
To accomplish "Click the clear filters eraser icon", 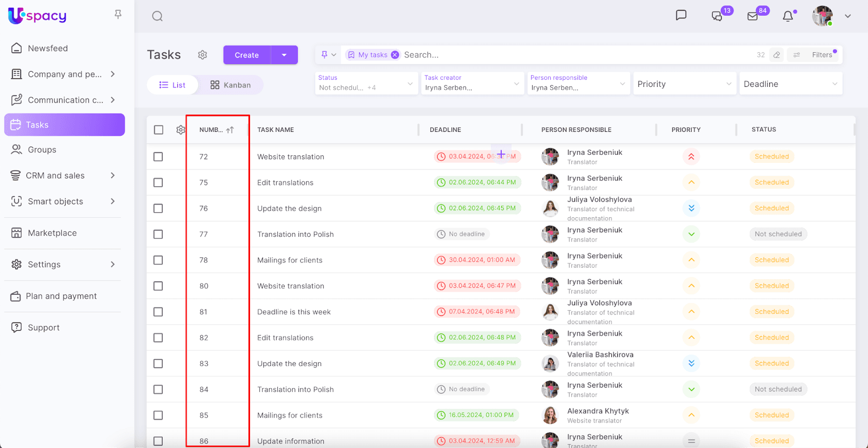I will tap(777, 55).
